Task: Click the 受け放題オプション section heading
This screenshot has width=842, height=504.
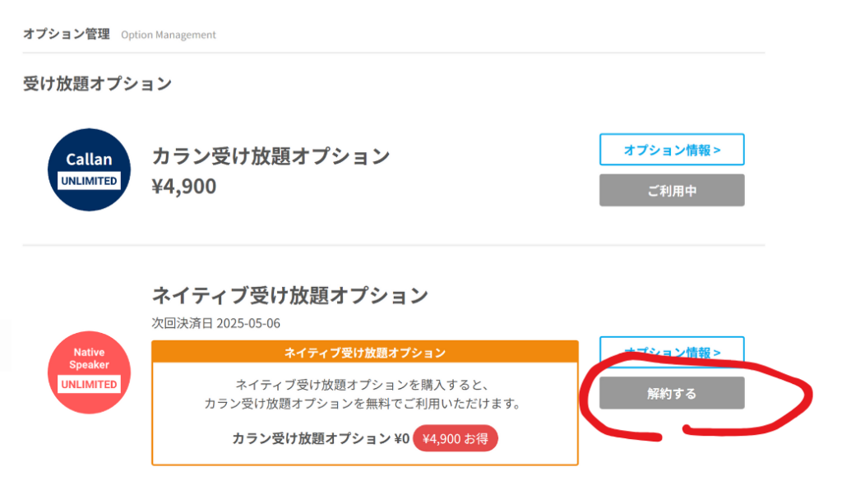Action: (97, 84)
